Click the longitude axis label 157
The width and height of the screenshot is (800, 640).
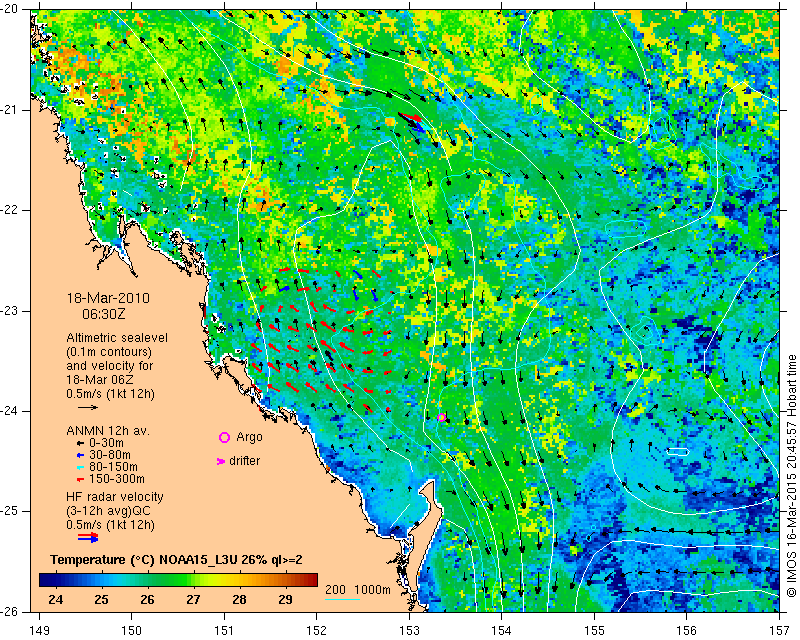click(780, 631)
